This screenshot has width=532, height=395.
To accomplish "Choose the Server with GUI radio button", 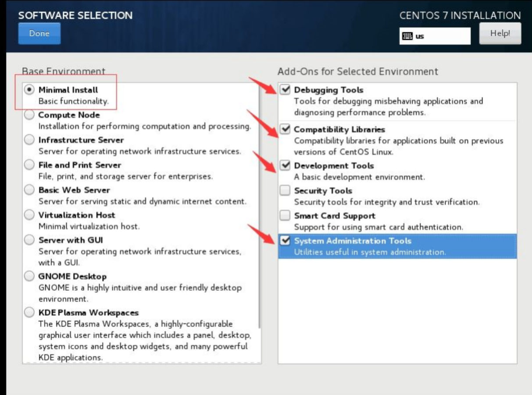I will [29, 240].
